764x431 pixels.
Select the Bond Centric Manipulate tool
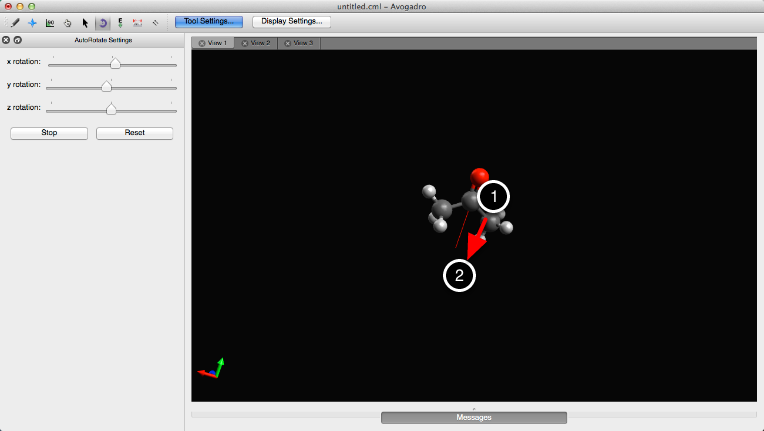tap(49, 21)
